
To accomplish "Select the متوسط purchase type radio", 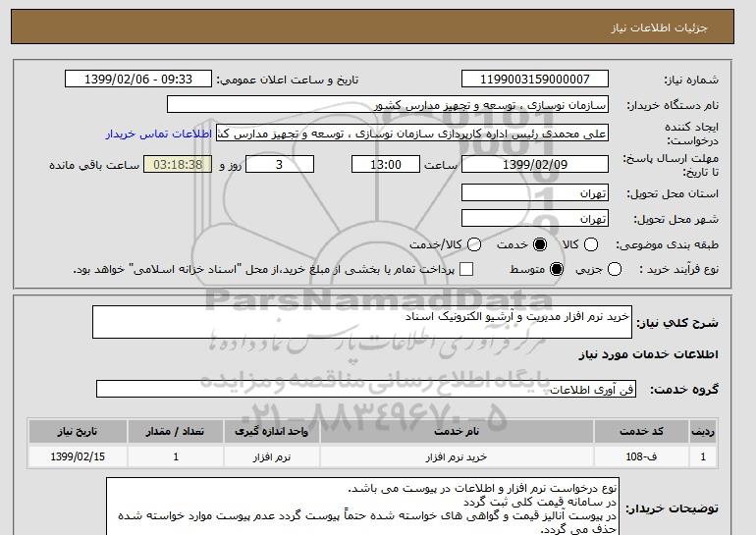I will click(x=557, y=269).
